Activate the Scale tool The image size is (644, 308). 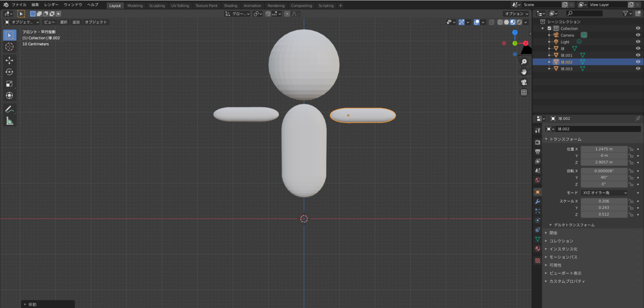(10, 84)
